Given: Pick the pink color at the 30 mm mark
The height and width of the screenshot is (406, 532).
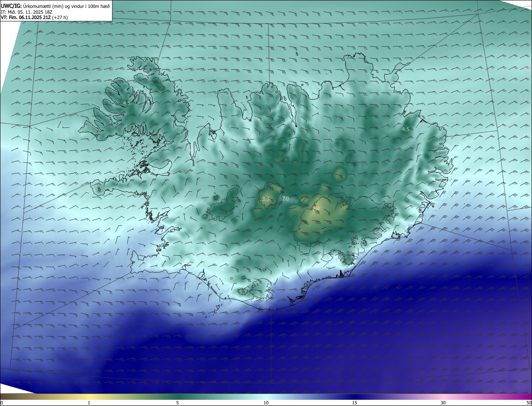Looking at the screenshot, I should pyautogui.click(x=443, y=396).
